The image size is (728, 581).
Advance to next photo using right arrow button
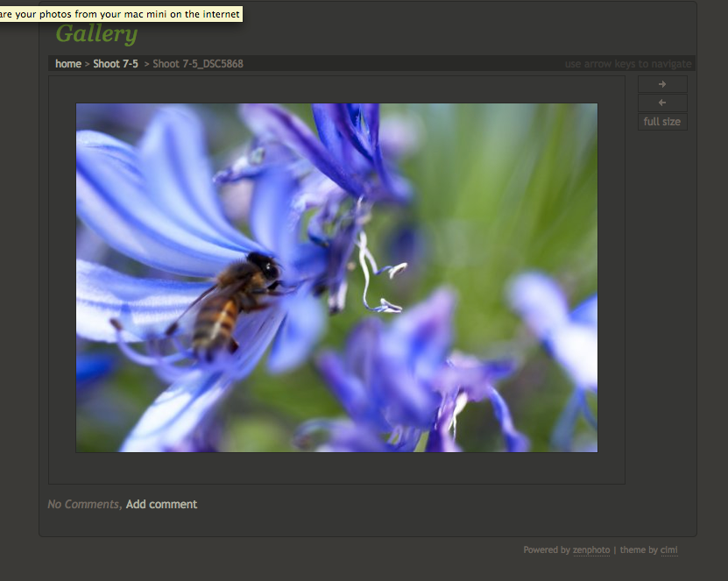click(x=662, y=84)
